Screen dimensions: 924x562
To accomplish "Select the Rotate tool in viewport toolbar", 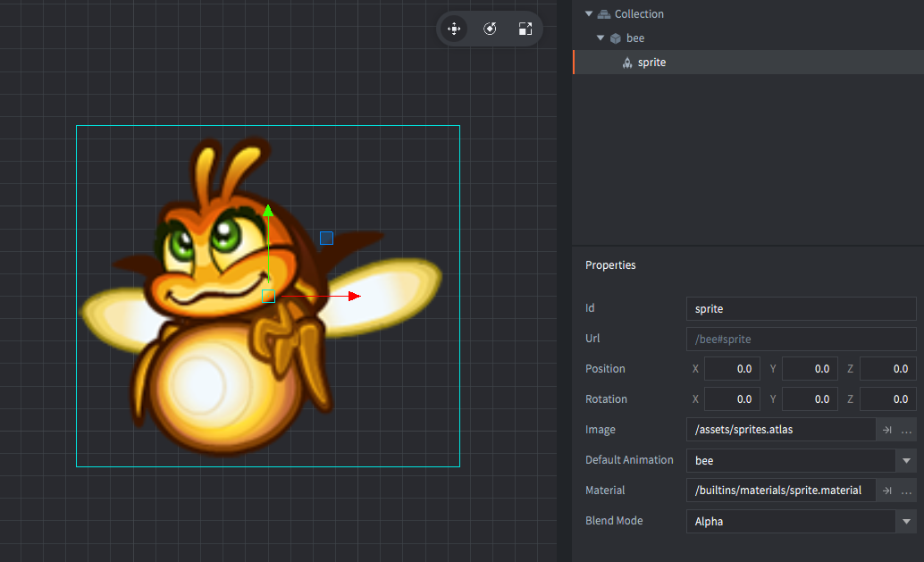I will click(490, 29).
